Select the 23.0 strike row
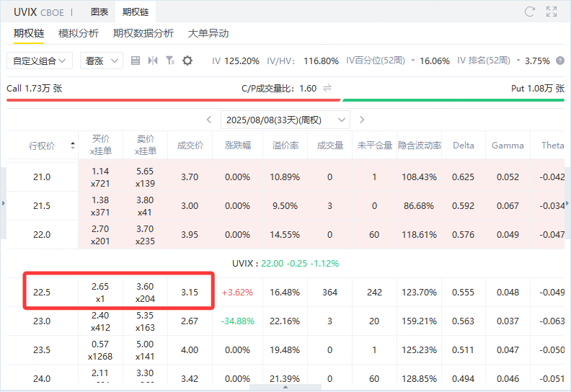The image size is (571, 392). [x=285, y=321]
